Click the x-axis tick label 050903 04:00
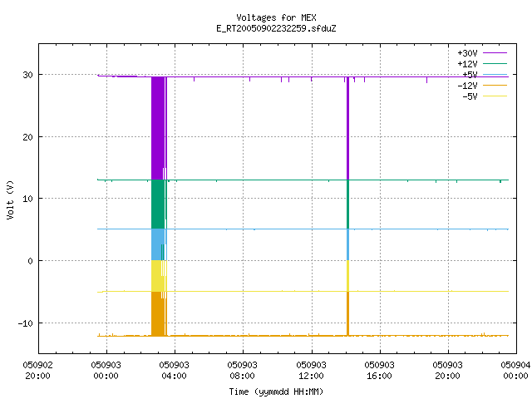The width and height of the screenshot is (532, 399). (x=174, y=370)
